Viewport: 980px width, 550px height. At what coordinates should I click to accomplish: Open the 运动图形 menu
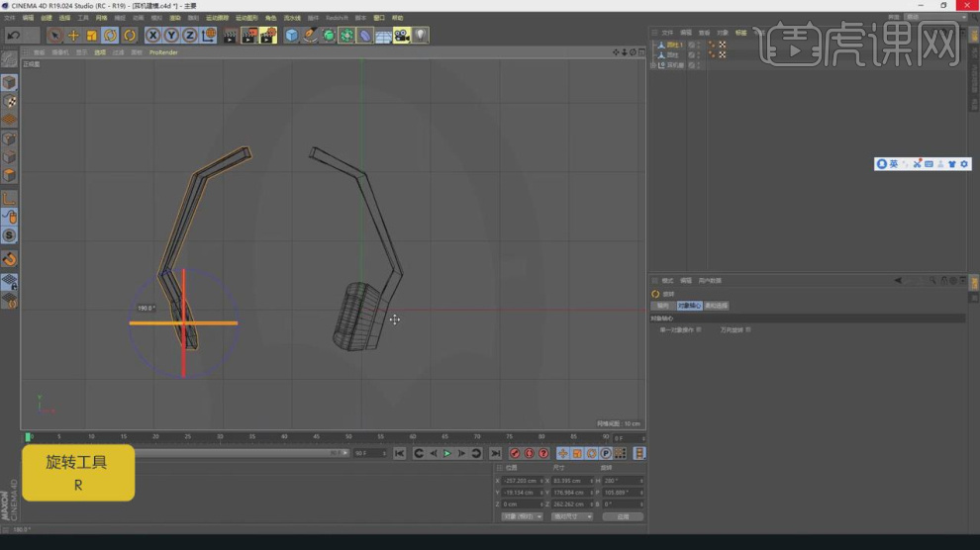[x=245, y=18]
